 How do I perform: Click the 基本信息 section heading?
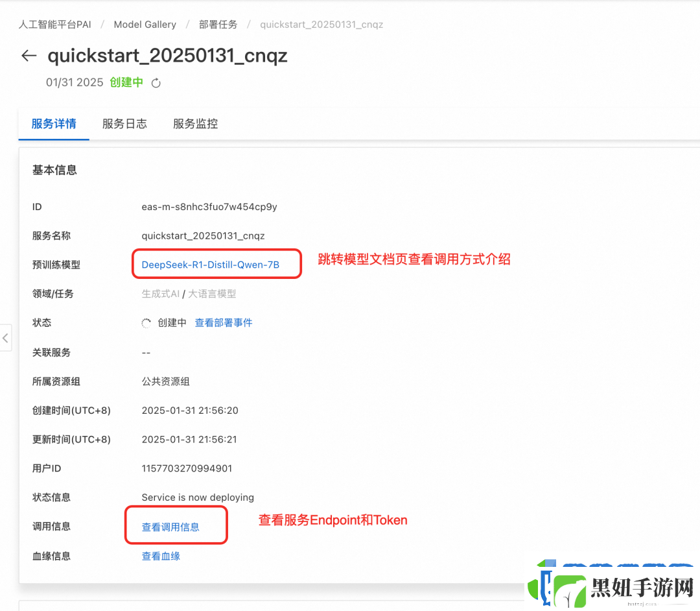tap(54, 170)
